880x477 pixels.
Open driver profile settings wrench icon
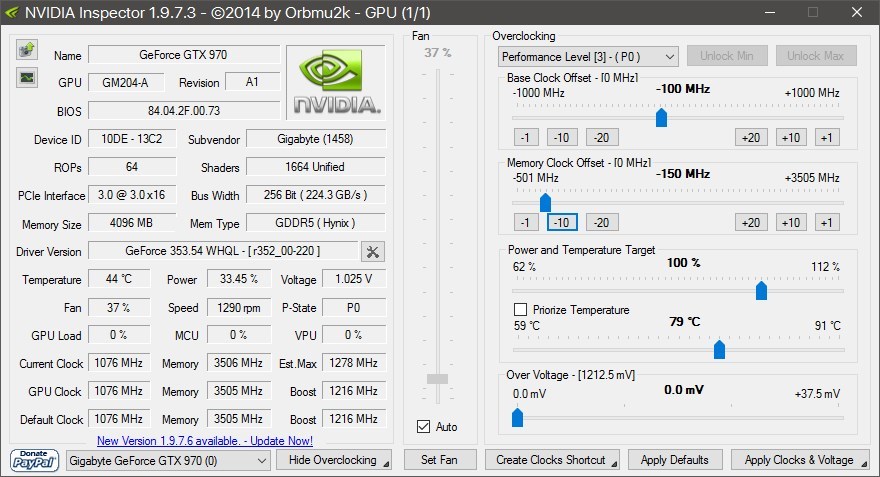click(x=373, y=252)
